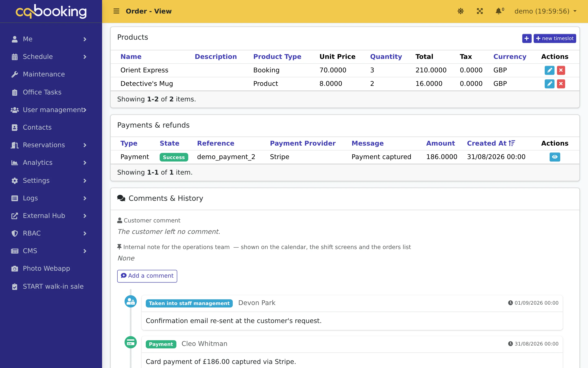Click the Settings chevron
Viewport: 588px width, 368px height.
tap(85, 181)
